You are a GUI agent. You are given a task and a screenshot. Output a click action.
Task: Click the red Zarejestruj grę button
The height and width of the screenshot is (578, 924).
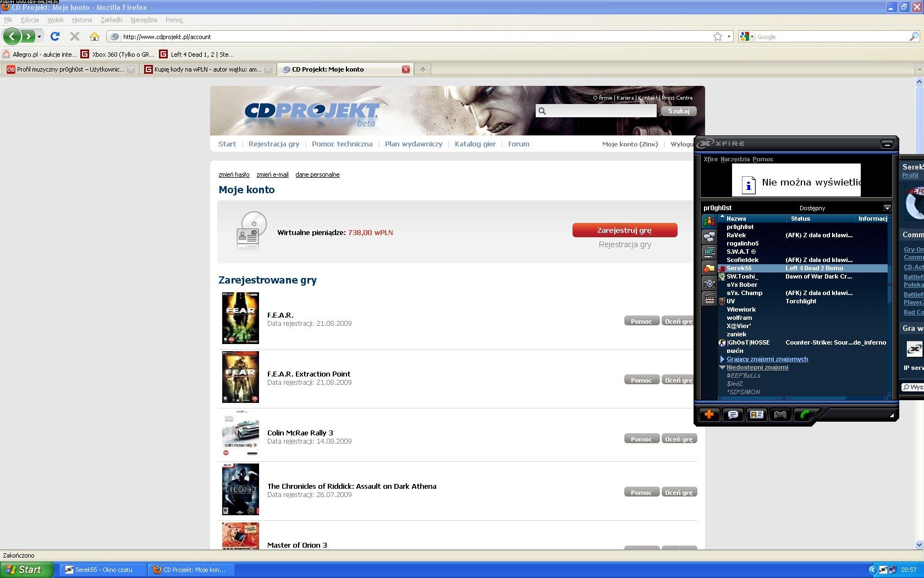pos(625,230)
